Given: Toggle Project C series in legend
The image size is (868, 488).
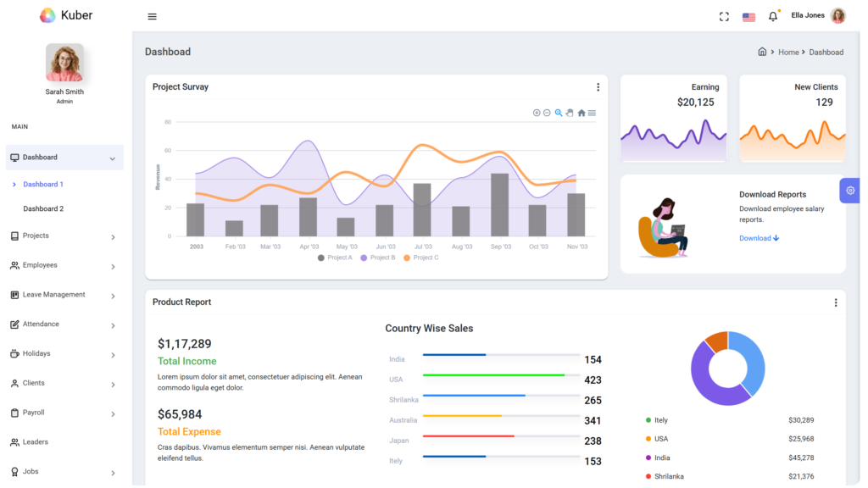Looking at the screenshot, I should (x=421, y=258).
